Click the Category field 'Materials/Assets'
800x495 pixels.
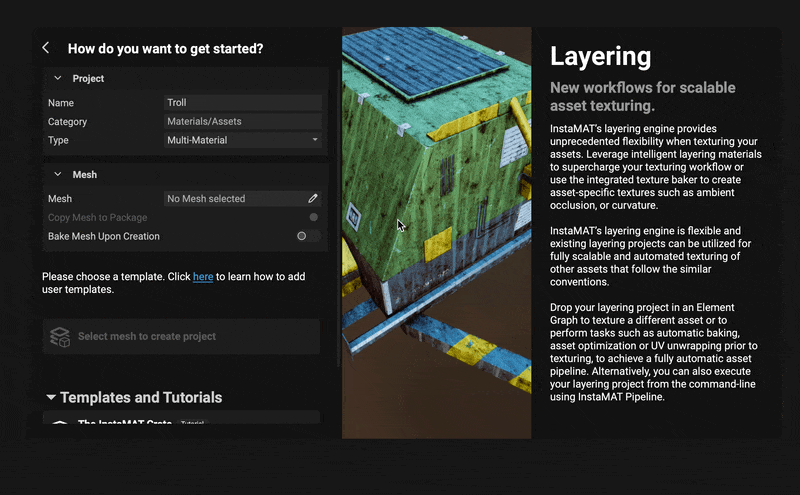(x=243, y=121)
